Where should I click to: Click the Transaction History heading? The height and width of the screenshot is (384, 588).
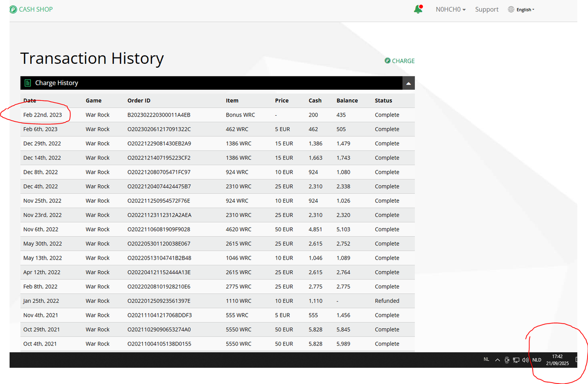(x=92, y=58)
